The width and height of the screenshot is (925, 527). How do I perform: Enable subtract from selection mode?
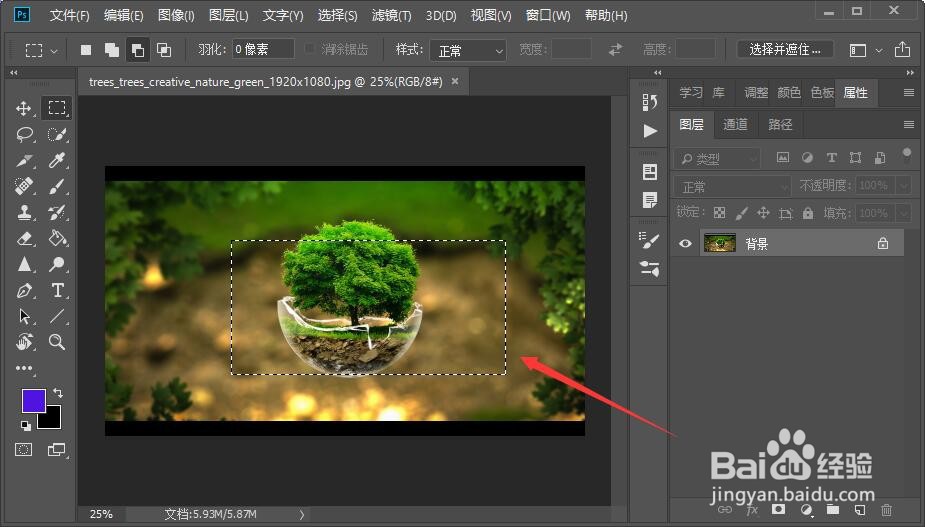pyautogui.click(x=137, y=50)
